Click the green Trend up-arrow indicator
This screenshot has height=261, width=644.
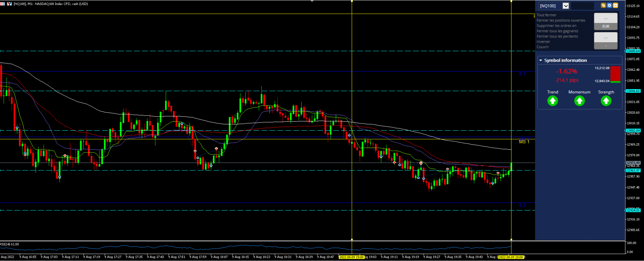(552, 101)
